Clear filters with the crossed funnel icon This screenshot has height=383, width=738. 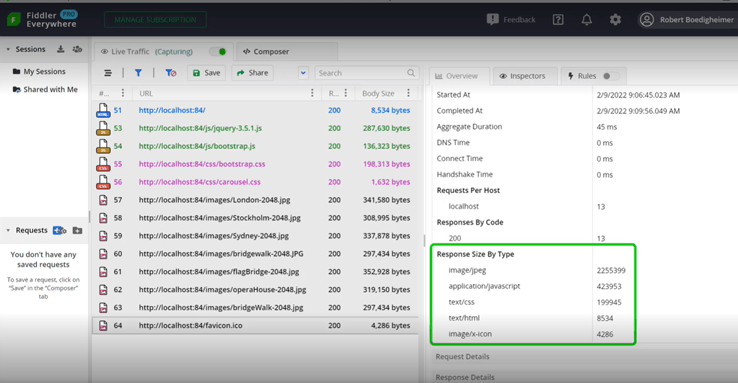[x=170, y=73]
